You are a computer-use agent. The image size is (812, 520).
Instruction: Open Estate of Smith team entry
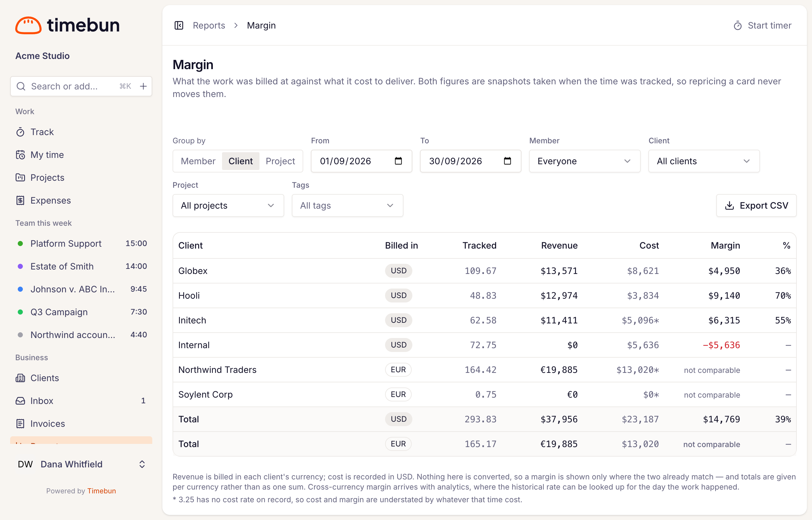81,266
